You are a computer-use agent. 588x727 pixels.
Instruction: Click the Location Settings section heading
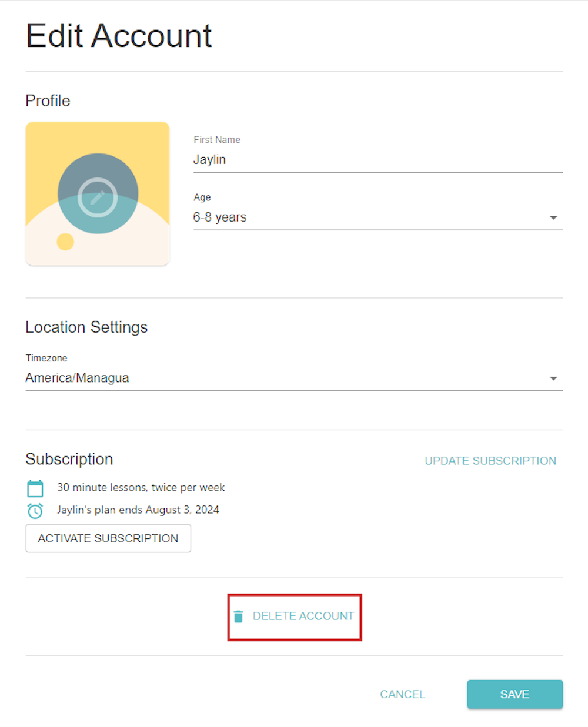(86, 327)
